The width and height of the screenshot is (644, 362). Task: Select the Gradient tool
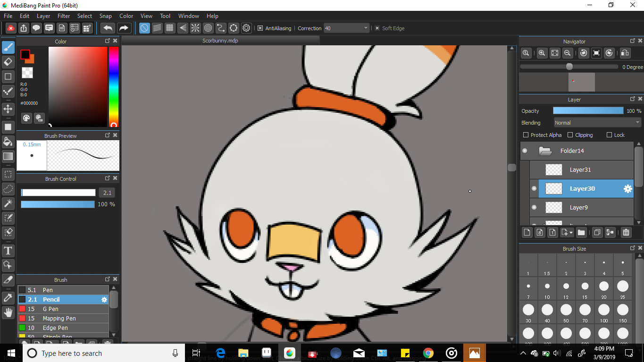pyautogui.click(x=8, y=156)
